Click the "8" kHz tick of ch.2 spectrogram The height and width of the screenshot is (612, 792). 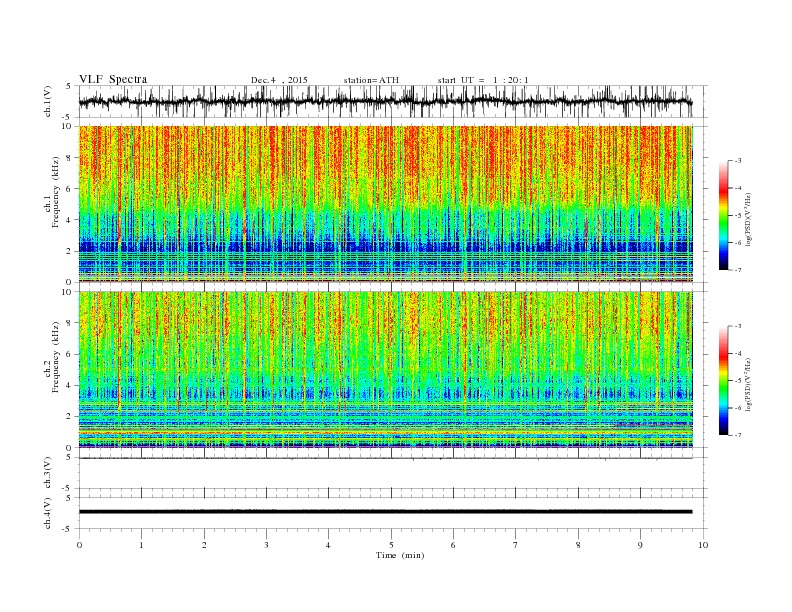(70, 323)
